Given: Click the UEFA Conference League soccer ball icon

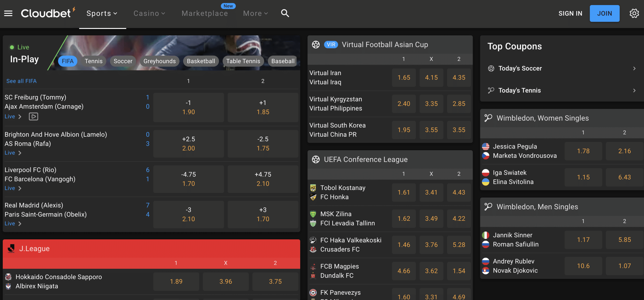Looking at the screenshot, I should coord(316,159).
